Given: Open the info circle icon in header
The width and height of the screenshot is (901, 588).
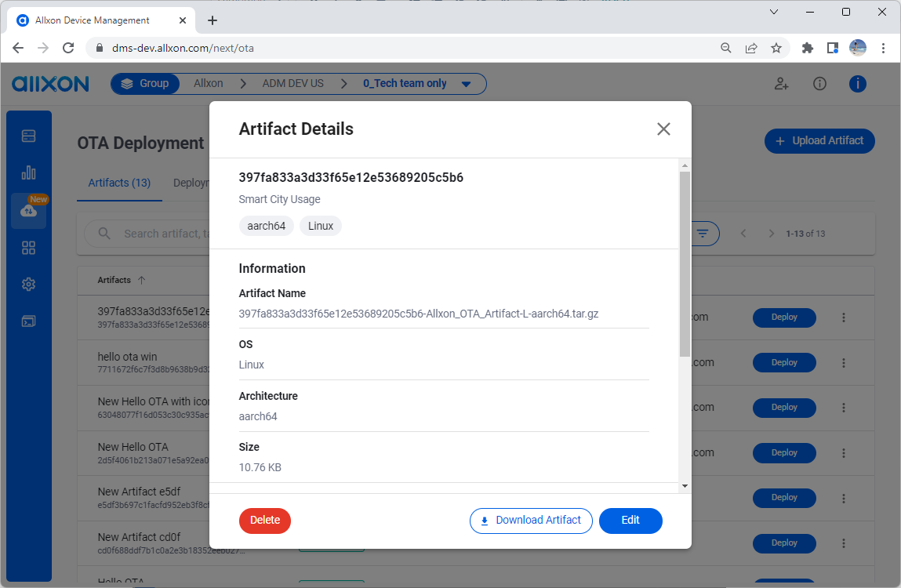Looking at the screenshot, I should click(819, 83).
